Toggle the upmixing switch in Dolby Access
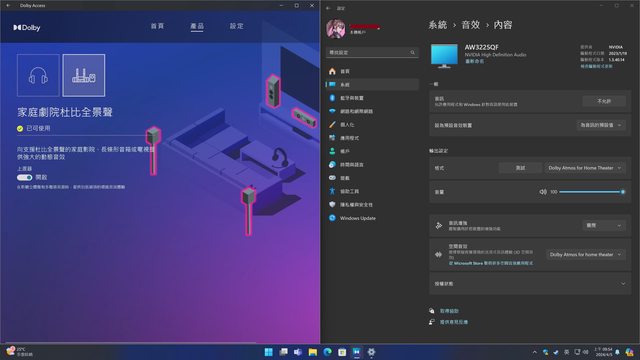 [x=24, y=178]
